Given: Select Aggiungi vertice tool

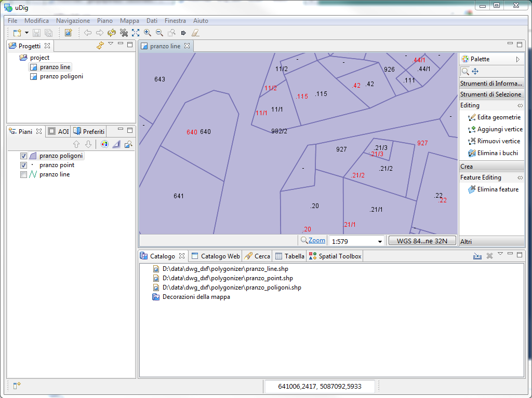Looking at the screenshot, I should pos(495,129).
